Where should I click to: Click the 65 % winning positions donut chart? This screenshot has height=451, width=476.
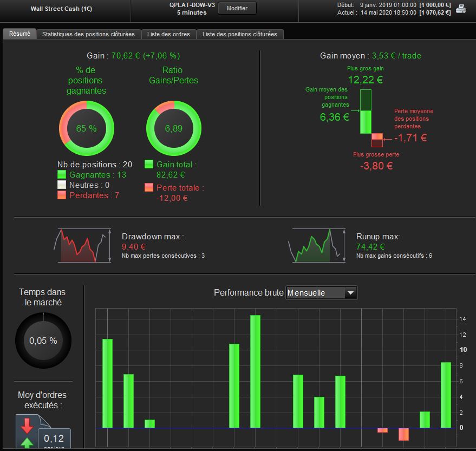87,128
